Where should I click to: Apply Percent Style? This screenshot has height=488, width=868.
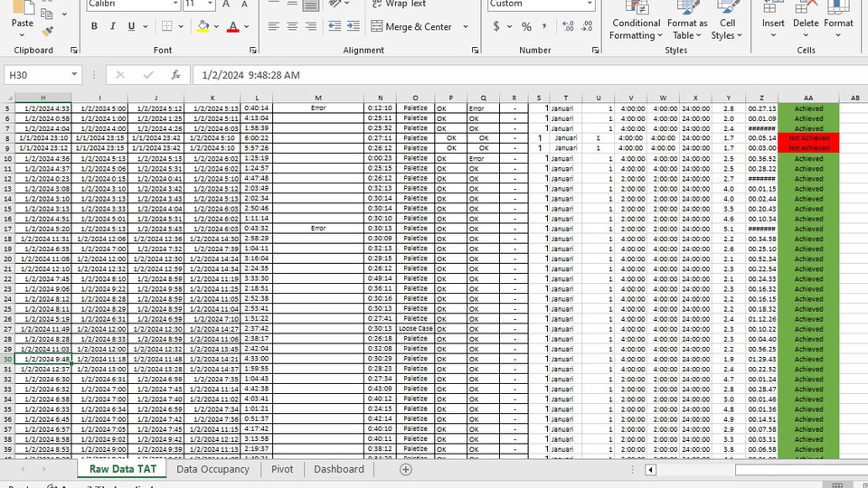point(526,26)
